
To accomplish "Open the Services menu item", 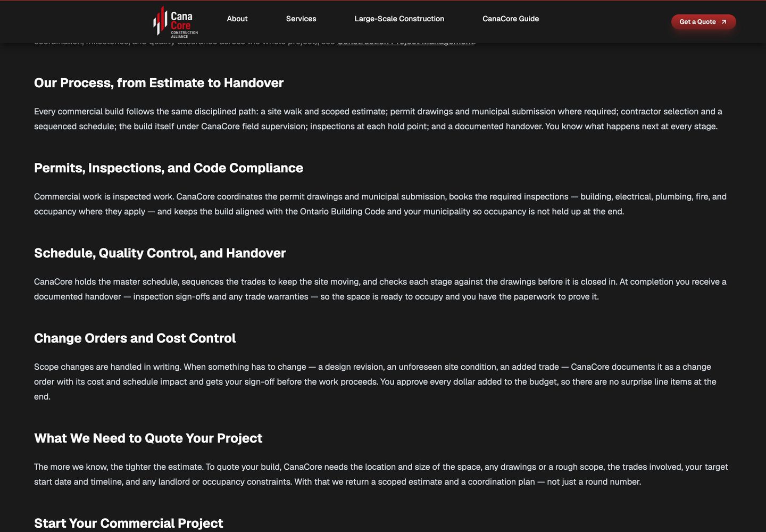I will coord(301,19).
